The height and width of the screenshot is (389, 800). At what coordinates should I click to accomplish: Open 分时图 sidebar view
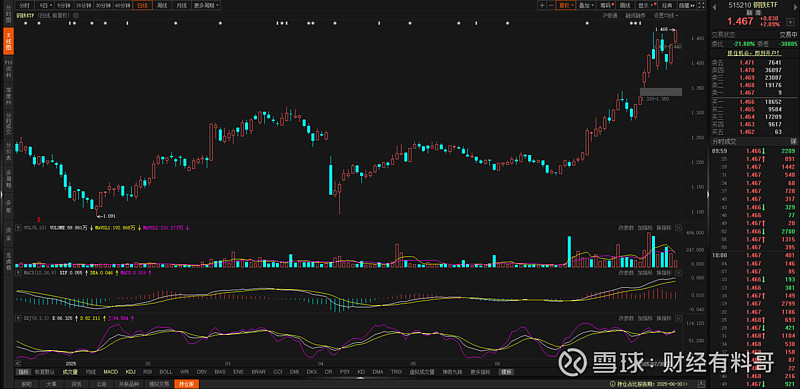pos(8,15)
